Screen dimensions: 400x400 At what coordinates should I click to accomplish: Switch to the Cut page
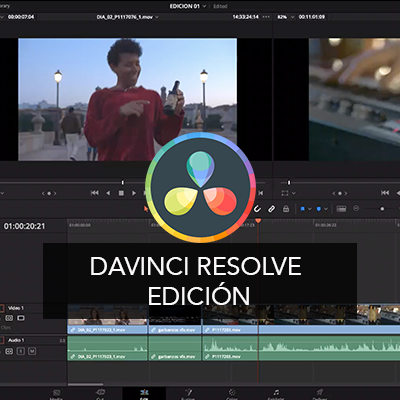click(x=100, y=394)
